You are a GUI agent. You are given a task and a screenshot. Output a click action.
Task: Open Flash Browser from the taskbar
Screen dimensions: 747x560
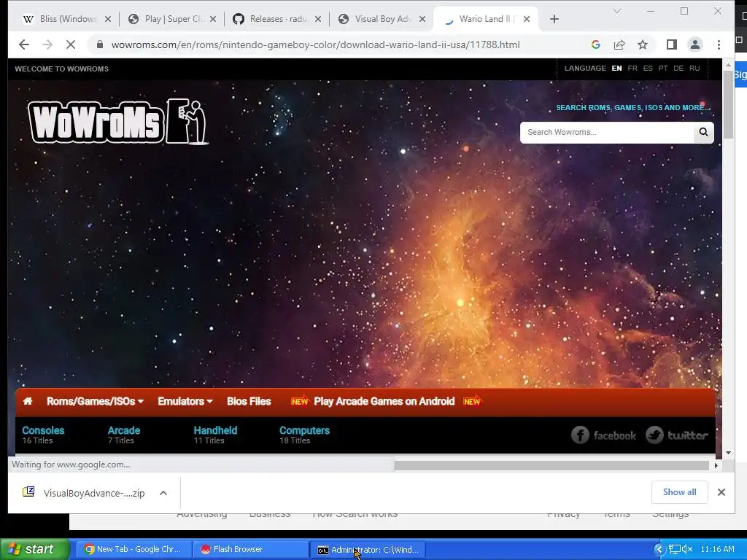click(x=251, y=549)
